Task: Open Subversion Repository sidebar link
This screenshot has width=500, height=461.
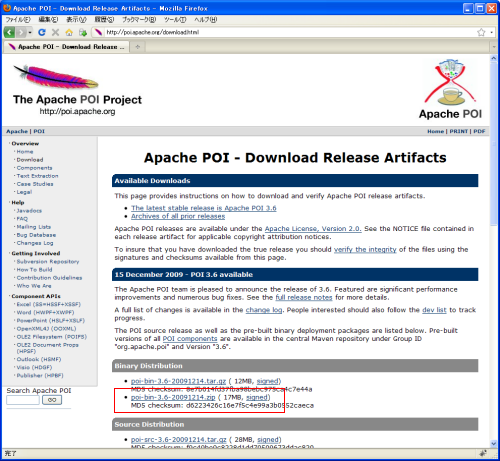Action: [x=48, y=261]
